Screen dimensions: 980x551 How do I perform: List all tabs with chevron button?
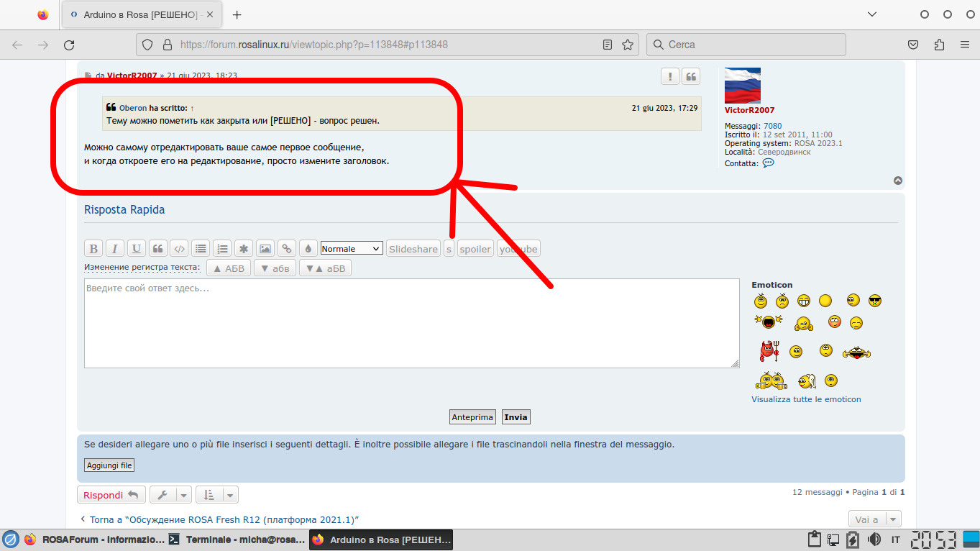pyautogui.click(x=872, y=14)
